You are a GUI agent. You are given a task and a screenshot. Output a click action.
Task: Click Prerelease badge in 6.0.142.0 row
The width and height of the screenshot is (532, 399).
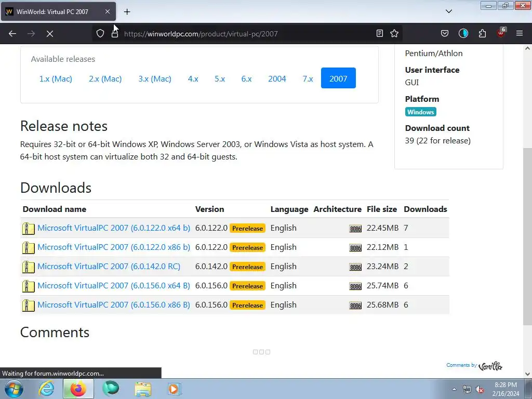[x=247, y=267]
